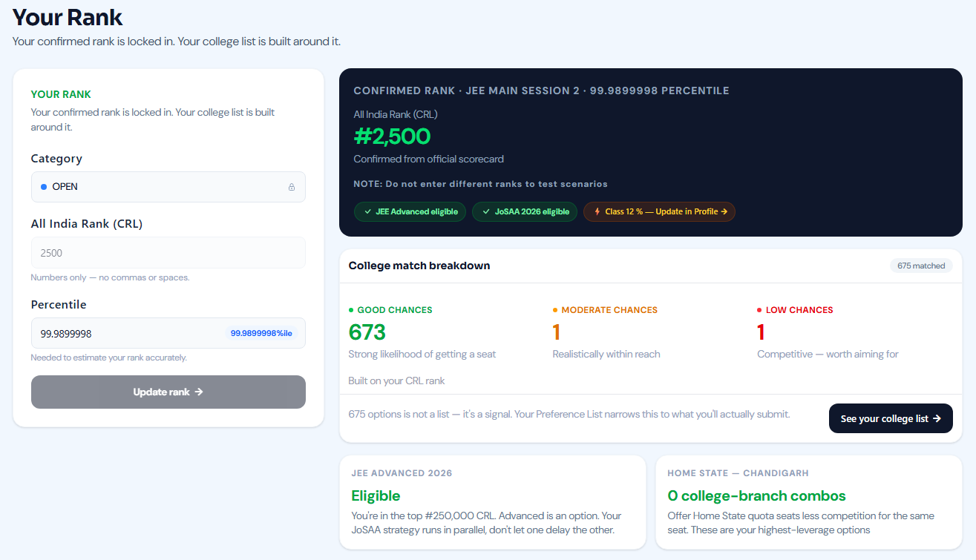Screen dimensions: 976x560
Task: Click the red dot next to LOW CHANCES
Action: coord(759,310)
